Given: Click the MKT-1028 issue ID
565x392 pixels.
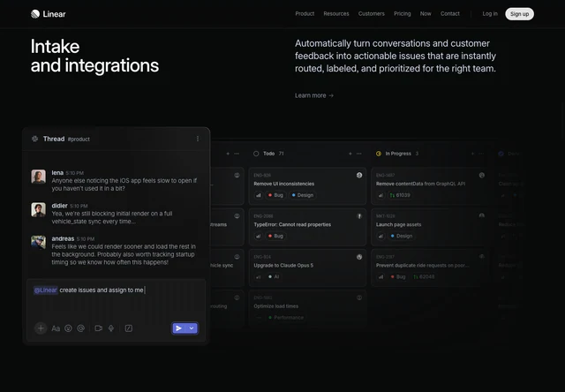Looking at the screenshot, I should coord(385,216).
